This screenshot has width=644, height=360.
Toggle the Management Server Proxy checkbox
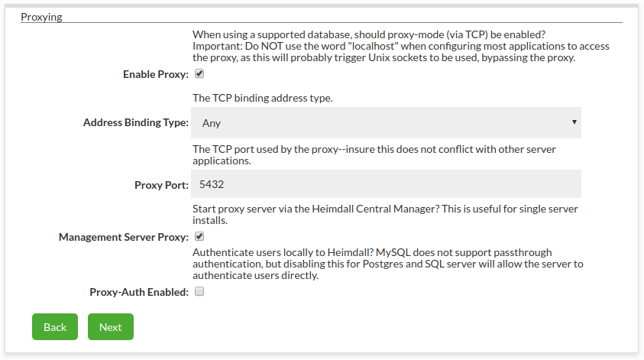(199, 237)
